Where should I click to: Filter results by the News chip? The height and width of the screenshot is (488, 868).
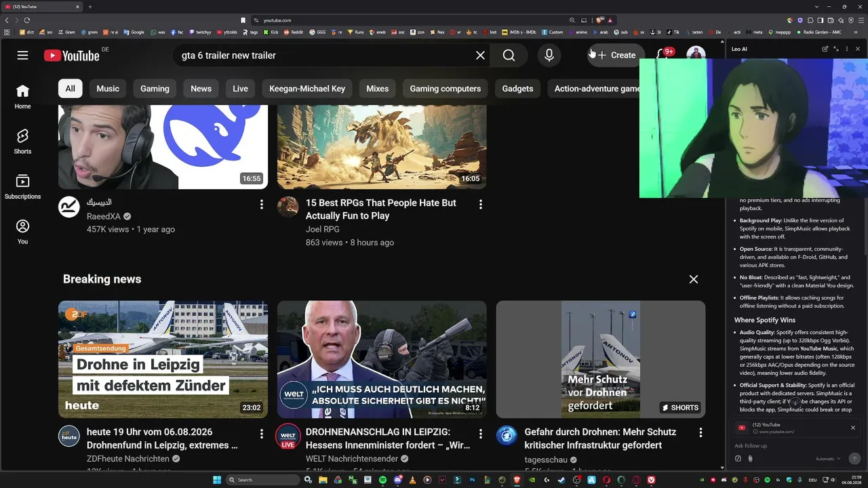point(201,89)
